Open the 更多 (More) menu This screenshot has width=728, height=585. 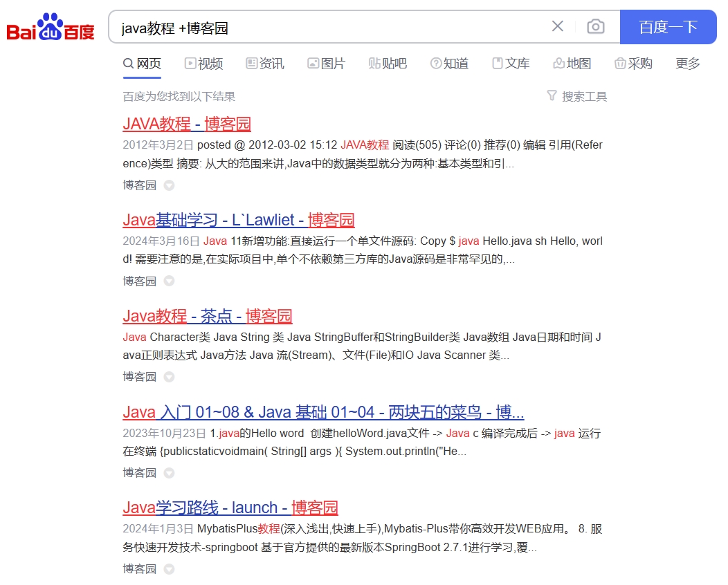click(686, 63)
